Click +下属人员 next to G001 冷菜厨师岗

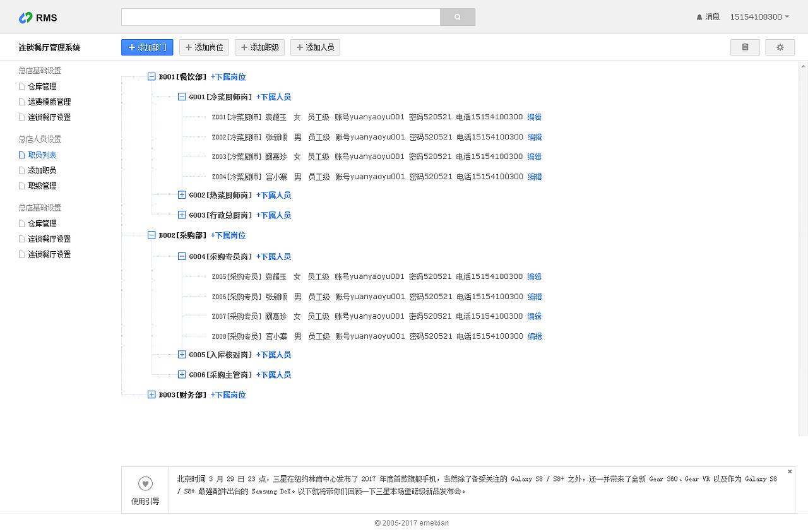[x=273, y=97]
